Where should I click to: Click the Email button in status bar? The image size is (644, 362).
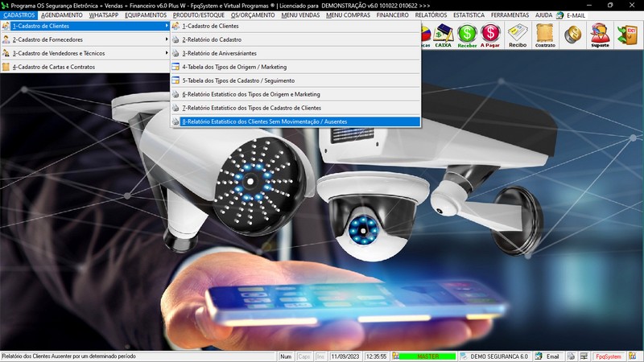click(547, 356)
